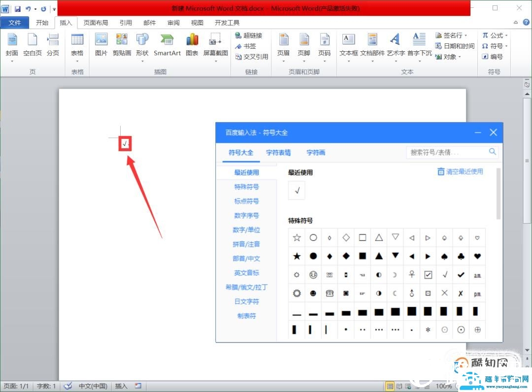
Task: Insert WordArt (艺术字)
Action: (396, 47)
